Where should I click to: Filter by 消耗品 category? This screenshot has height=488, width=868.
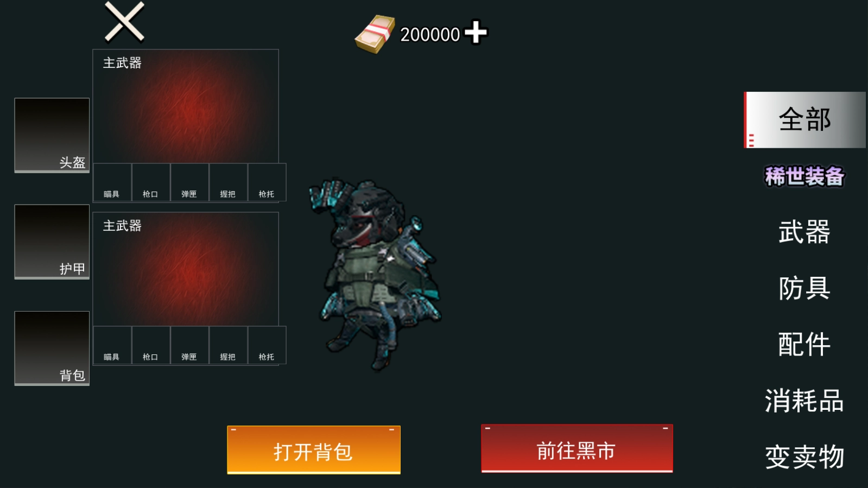pyautogui.click(x=804, y=401)
